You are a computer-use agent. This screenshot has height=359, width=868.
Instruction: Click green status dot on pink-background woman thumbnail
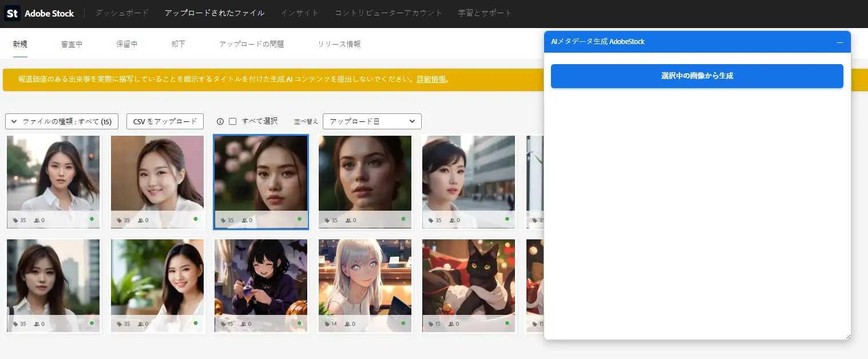pos(196,219)
